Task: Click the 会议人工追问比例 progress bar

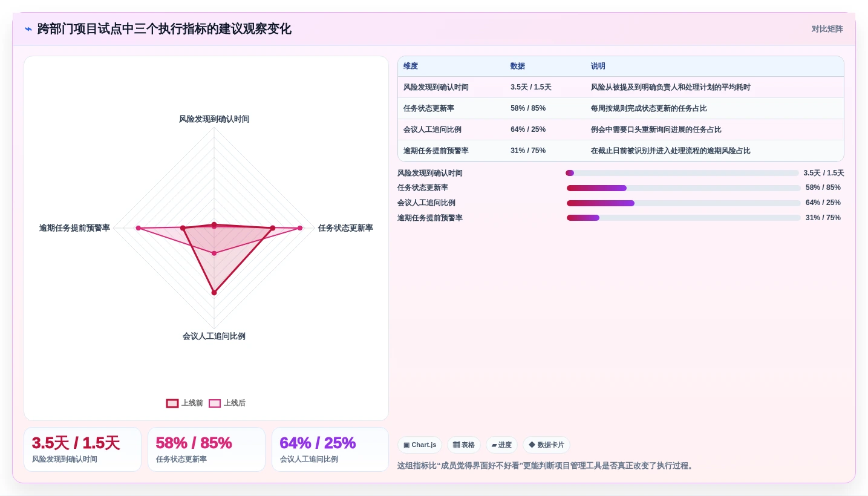Action: [x=684, y=203]
